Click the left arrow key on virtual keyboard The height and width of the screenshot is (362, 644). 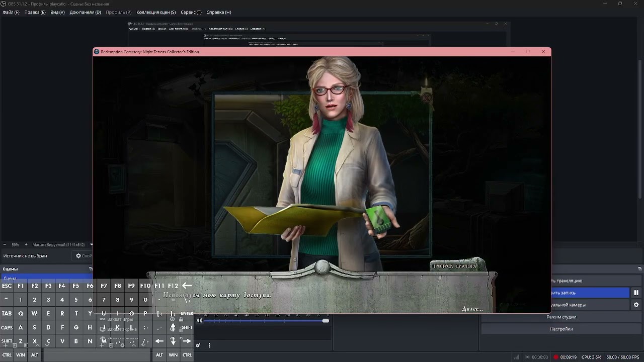pos(159,341)
